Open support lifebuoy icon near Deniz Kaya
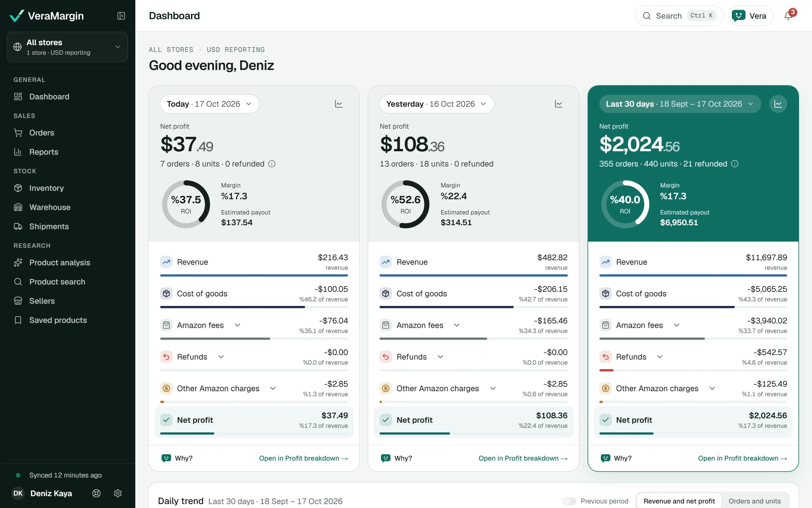Image resolution: width=812 pixels, height=508 pixels. point(96,493)
